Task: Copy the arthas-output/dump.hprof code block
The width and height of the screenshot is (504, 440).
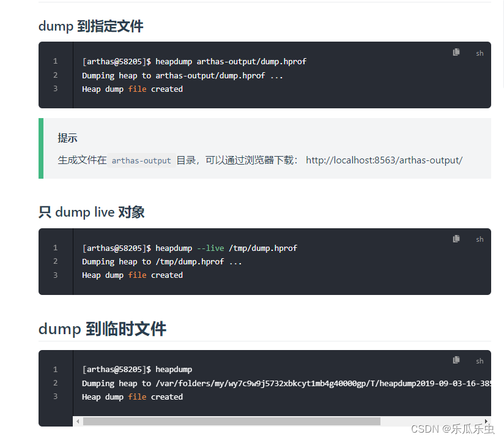Action: pos(456,52)
